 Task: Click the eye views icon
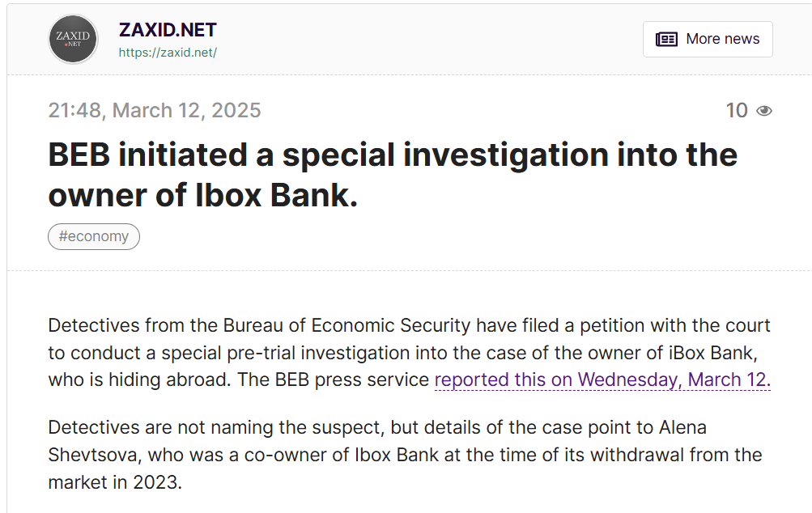point(764,111)
